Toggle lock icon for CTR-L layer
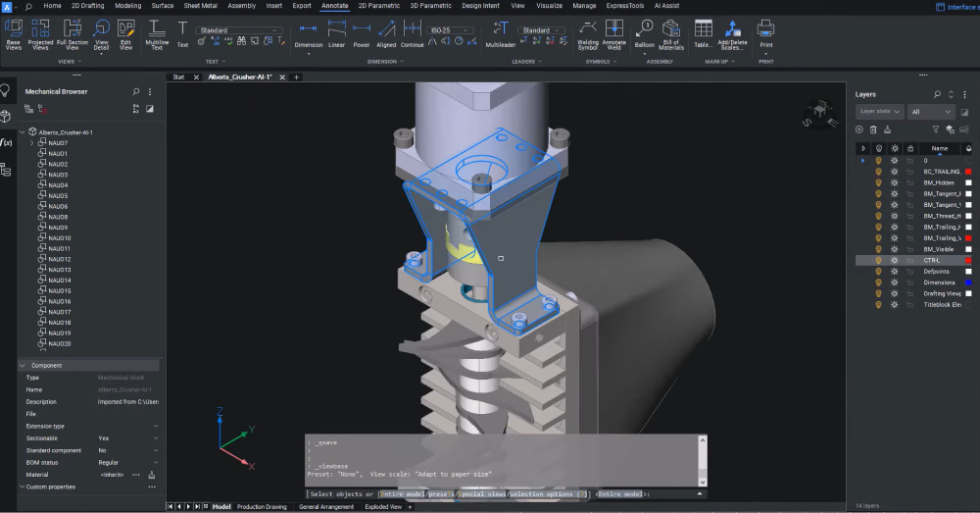 click(909, 261)
